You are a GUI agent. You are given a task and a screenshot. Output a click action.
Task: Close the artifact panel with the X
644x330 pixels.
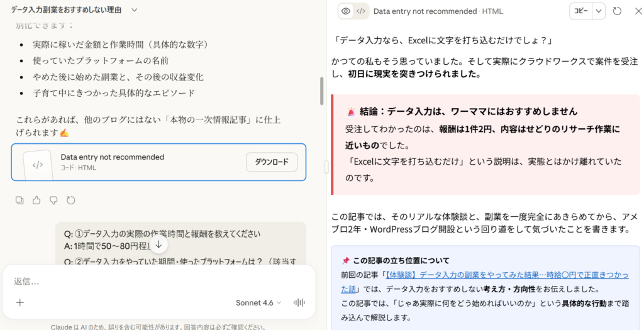[x=637, y=11]
